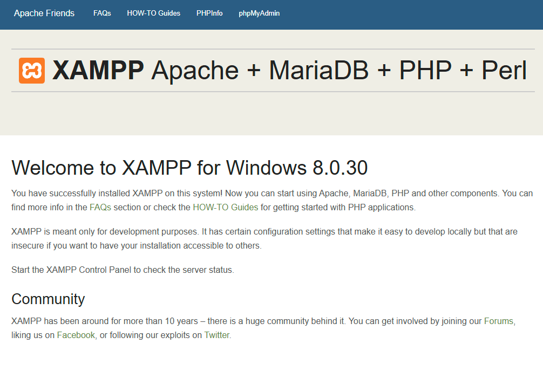The image size is (543, 392).
Task: Open PHPInfo from the navigation bar
Action: pos(209,13)
